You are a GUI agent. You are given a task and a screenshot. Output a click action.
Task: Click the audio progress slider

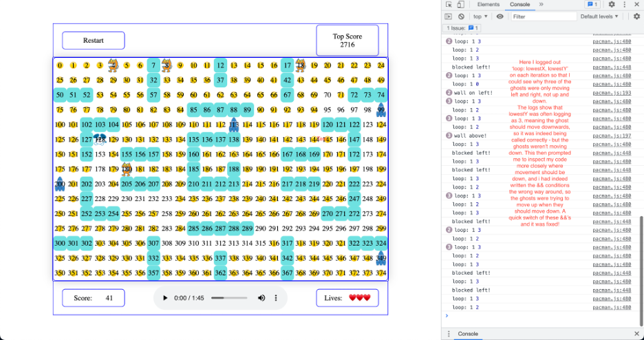tap(229, 298)
